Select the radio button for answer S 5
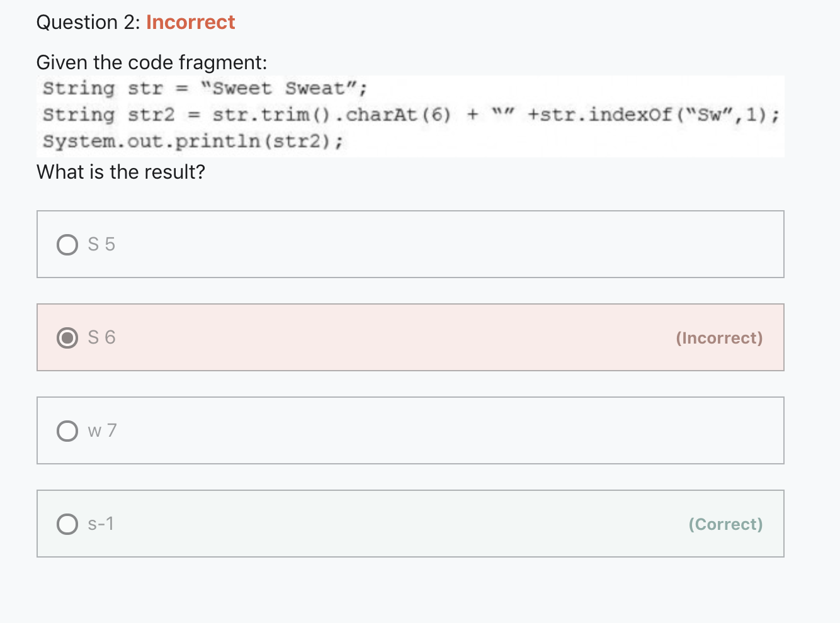 click(67, 244)
